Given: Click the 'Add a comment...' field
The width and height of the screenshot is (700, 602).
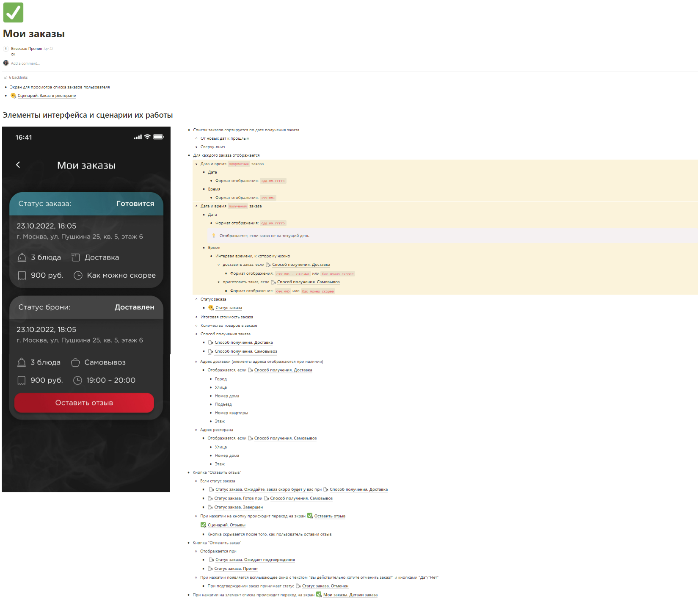Looking at the screenshot, I should pyautogui.click(x=25, y=64).
